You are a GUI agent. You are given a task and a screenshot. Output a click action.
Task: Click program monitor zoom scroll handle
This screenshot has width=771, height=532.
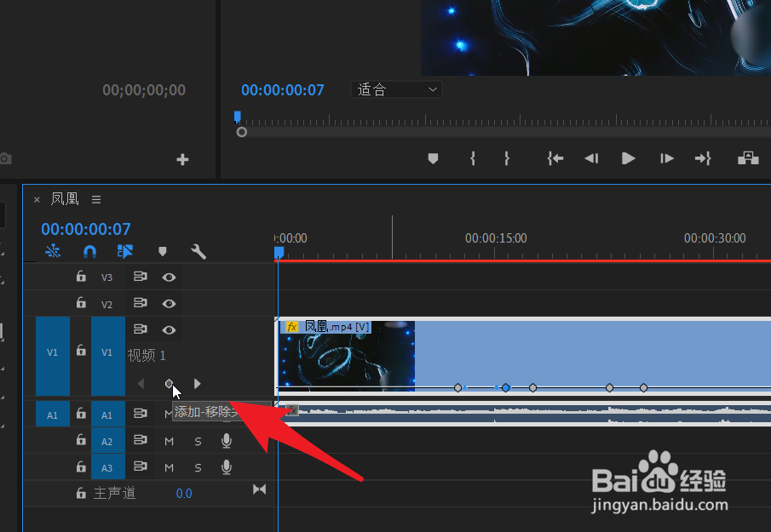click(x=241, y=132)
